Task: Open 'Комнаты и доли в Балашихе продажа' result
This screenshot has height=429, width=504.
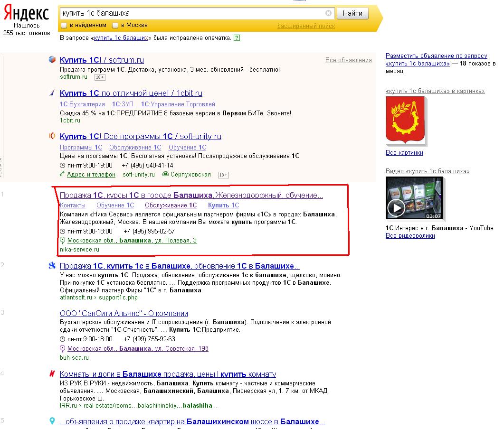Action: click(x=168, y=374)
